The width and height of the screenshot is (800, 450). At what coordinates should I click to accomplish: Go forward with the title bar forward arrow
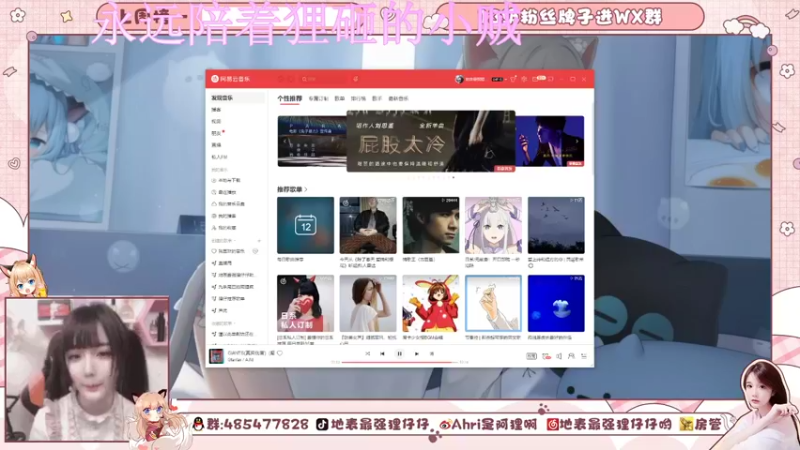pos(291,79)
